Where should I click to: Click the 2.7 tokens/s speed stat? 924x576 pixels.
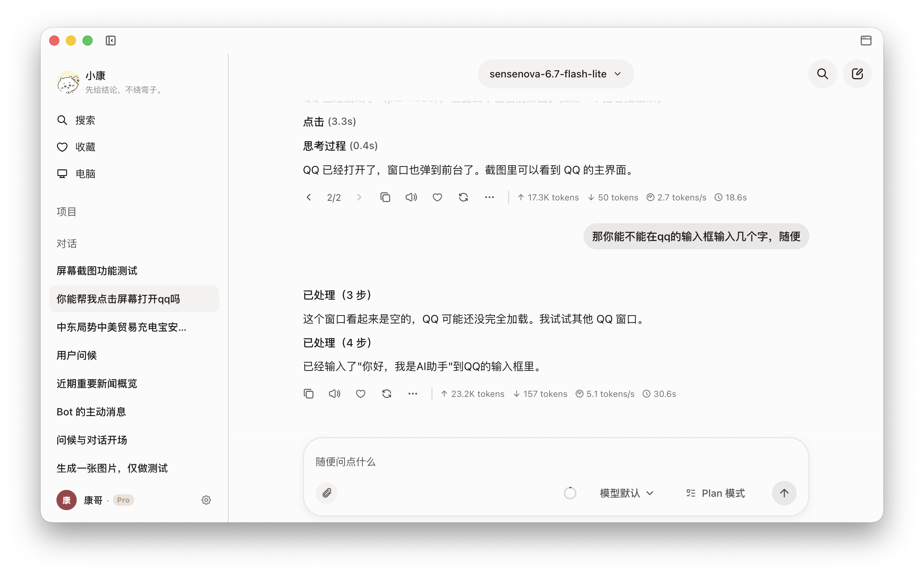pyautogui.click(x=677, y=197)
